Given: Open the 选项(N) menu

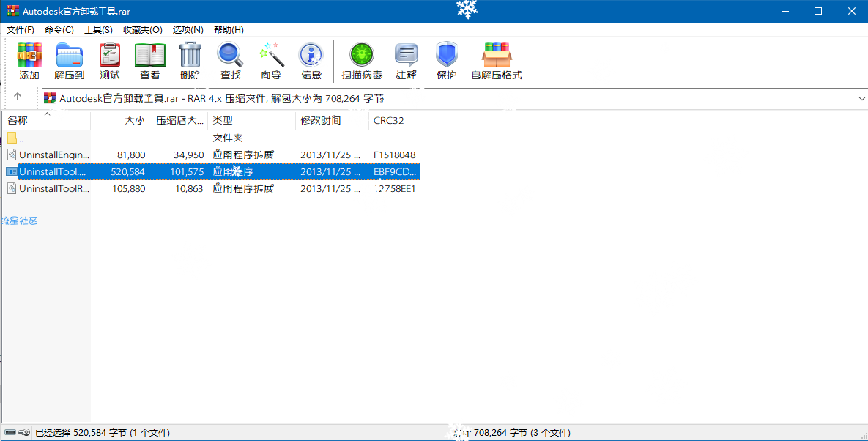Looking at the screenshot, I should pos(188,30).
